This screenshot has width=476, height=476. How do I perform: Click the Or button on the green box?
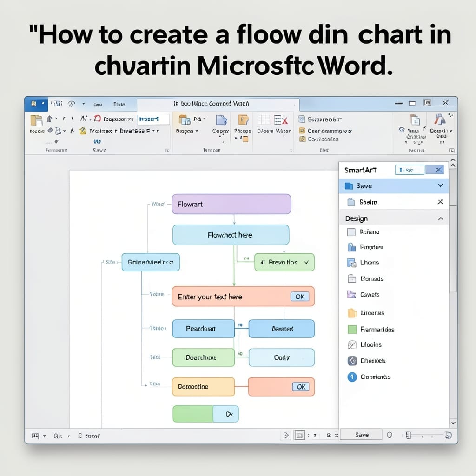(226, 414)
